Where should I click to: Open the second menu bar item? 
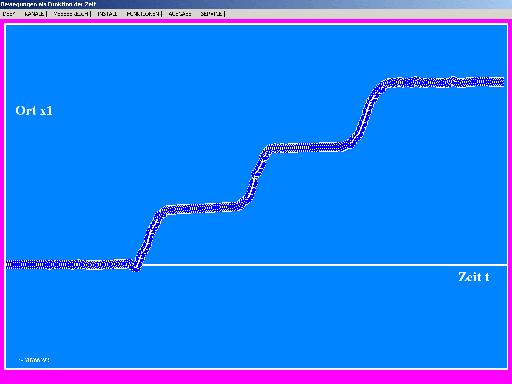[35, 14]
